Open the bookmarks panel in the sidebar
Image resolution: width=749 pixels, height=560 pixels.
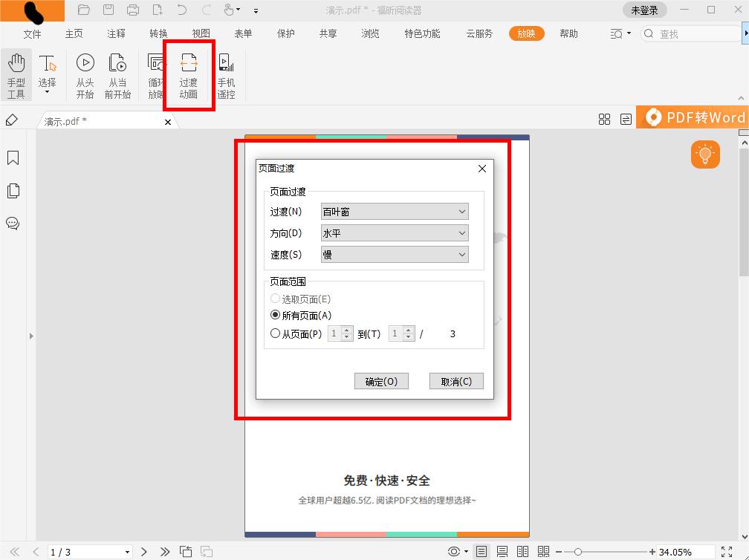pyautogui.click(x=13, y=157)
